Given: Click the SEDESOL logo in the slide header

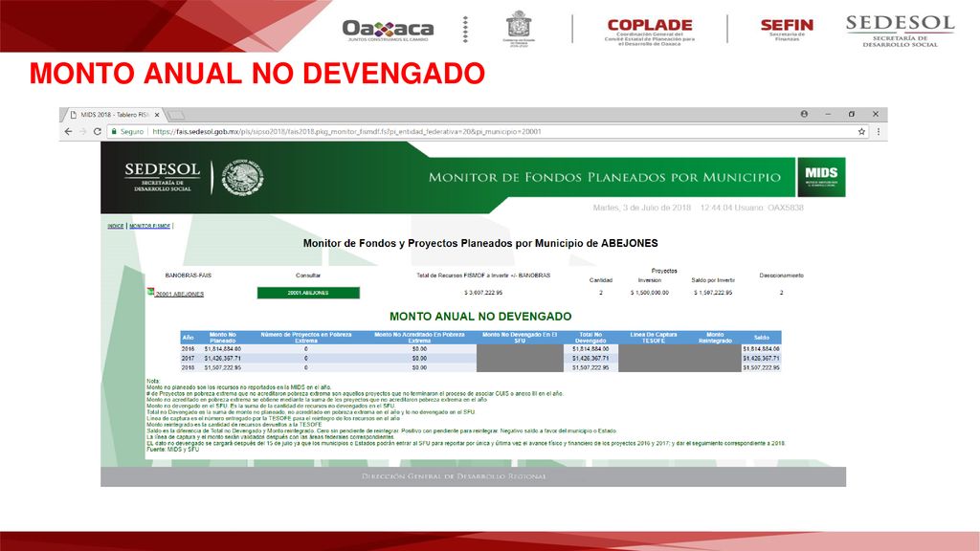Looking at the screenshot, I should point(900,31).
